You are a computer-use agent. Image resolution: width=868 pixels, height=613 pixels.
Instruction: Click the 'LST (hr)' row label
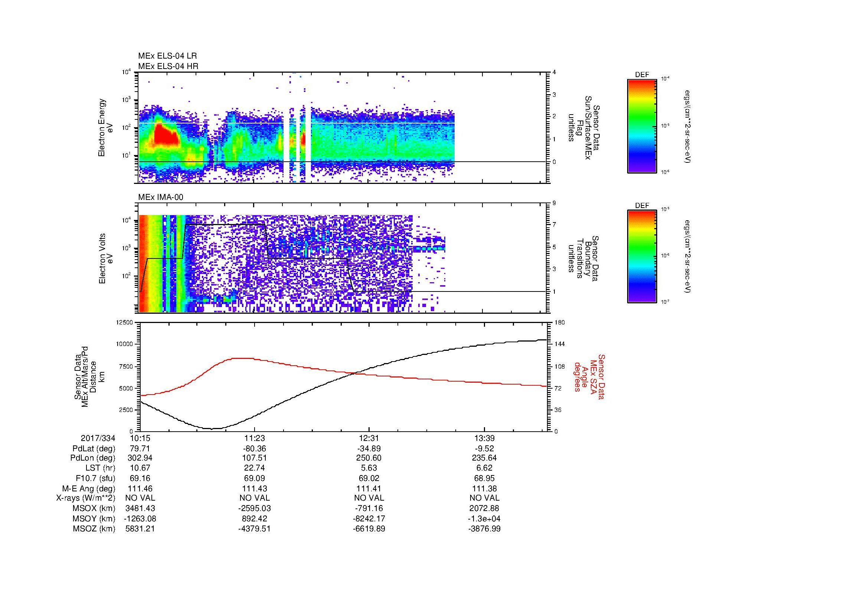(x=100, y=468)
